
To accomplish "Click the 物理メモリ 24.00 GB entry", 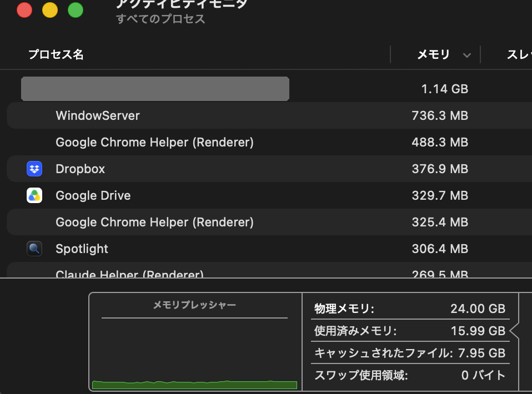I will coord(410,309).
